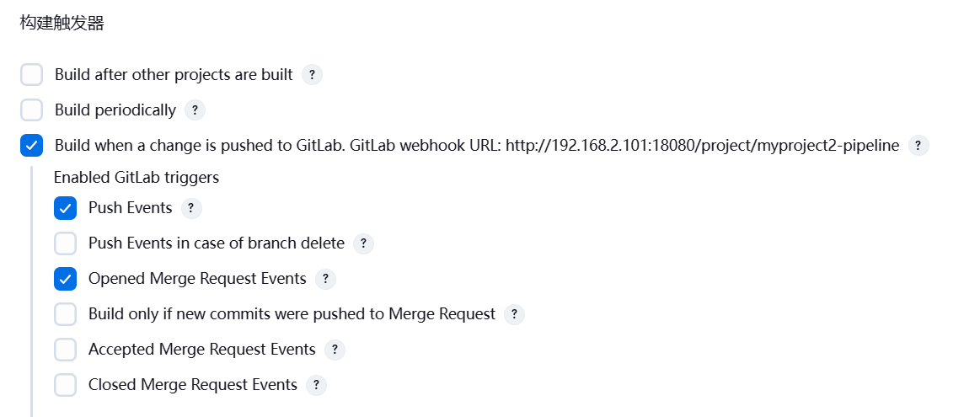Uncheck Build when change pushed to GitLab
This screenshot has width=980, height=417.
[x=32, y=146]
